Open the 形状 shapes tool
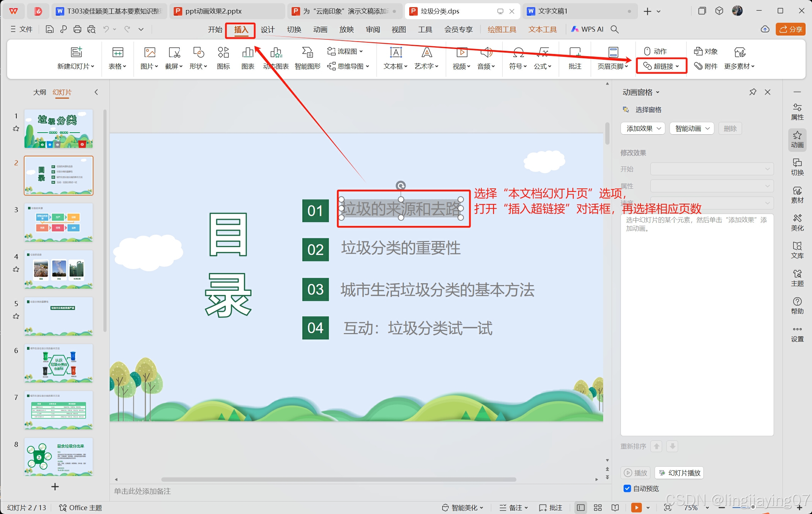 [198, 53]
